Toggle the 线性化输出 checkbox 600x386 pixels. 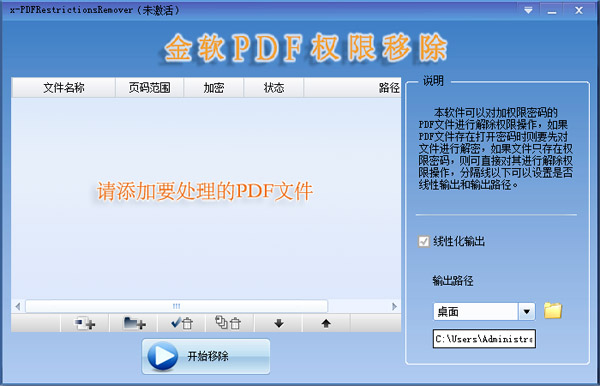click(424, 241)
